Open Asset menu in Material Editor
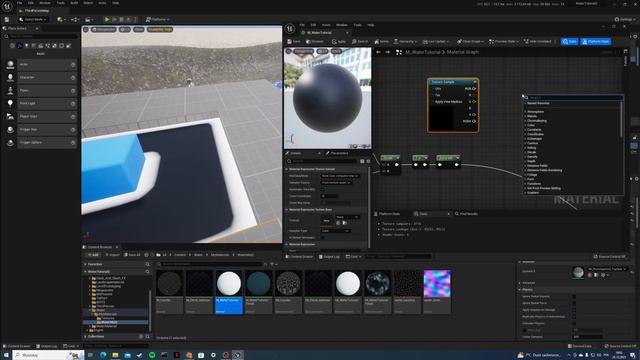Viewport: 640px width, 360px height. [x=326, y=25]
